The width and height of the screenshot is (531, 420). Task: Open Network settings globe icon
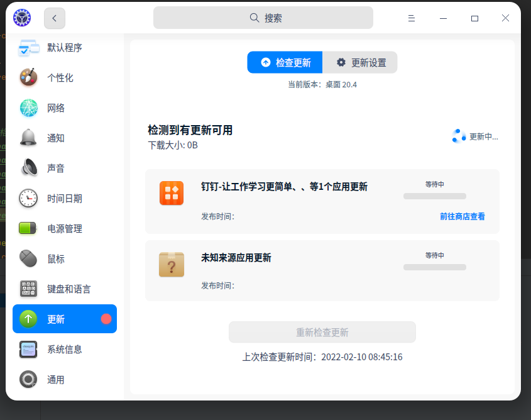[28, 108]
